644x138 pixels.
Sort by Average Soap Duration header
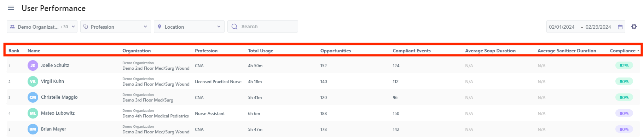pyautogui.click(x=490, y=51)
